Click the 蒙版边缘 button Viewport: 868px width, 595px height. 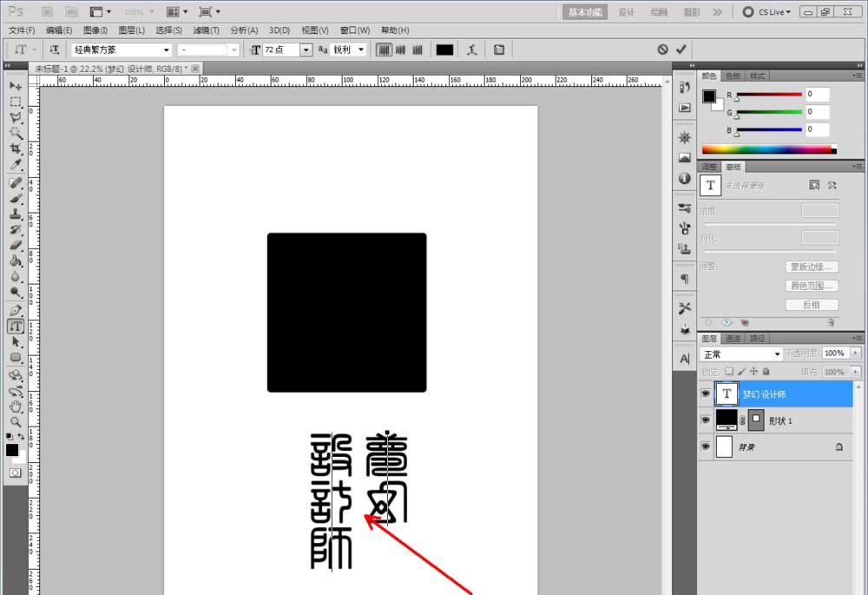pos(812,267)
